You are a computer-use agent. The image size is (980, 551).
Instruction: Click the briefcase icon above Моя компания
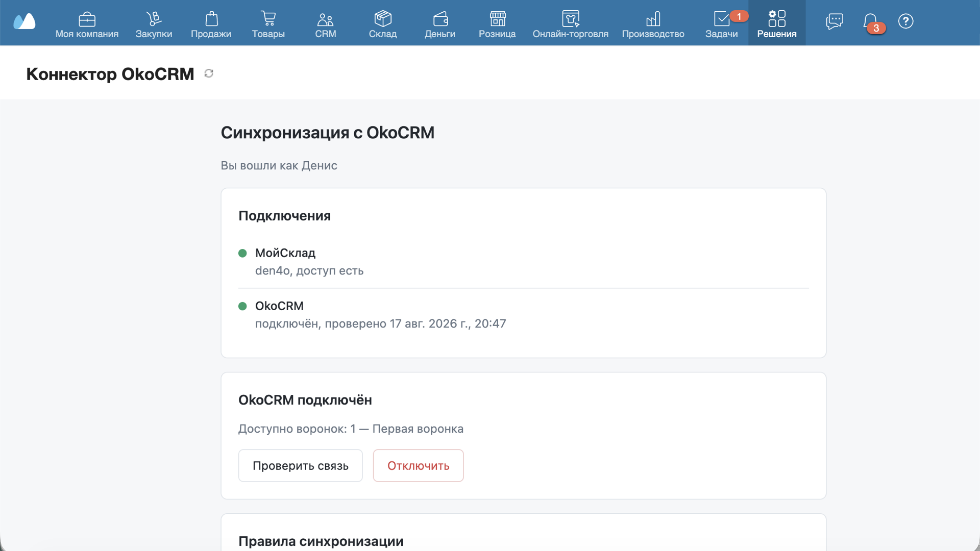tap(87, 19)
